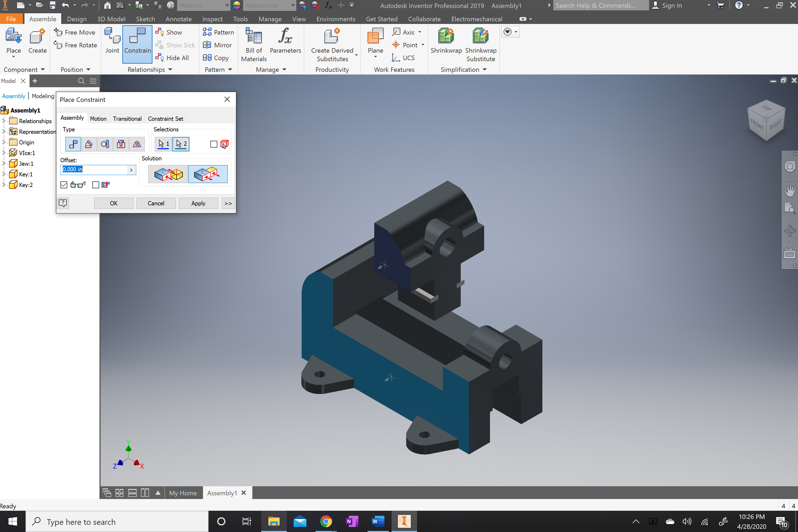Switch to the Constraint Set tab

pyautogui.click(x=165, y=118)
